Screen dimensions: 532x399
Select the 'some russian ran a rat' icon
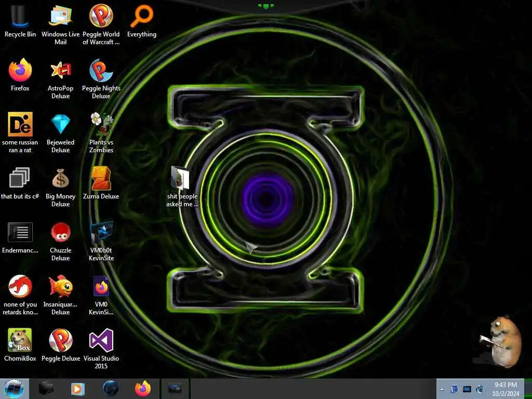pos(20,132)
